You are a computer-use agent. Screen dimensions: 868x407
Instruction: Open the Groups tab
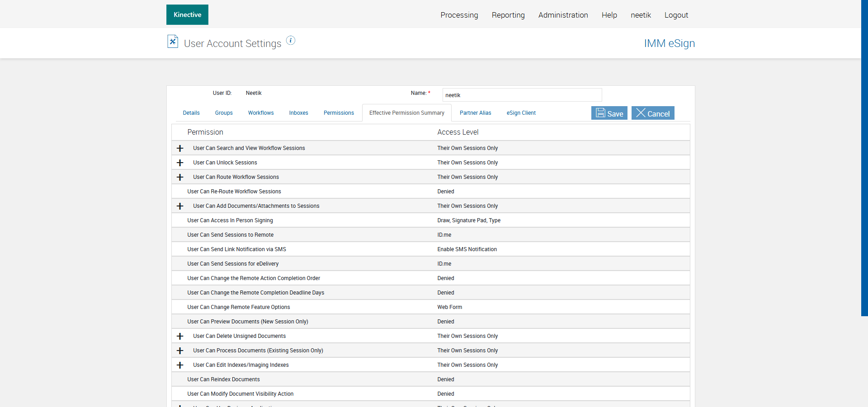pos(224,113)
